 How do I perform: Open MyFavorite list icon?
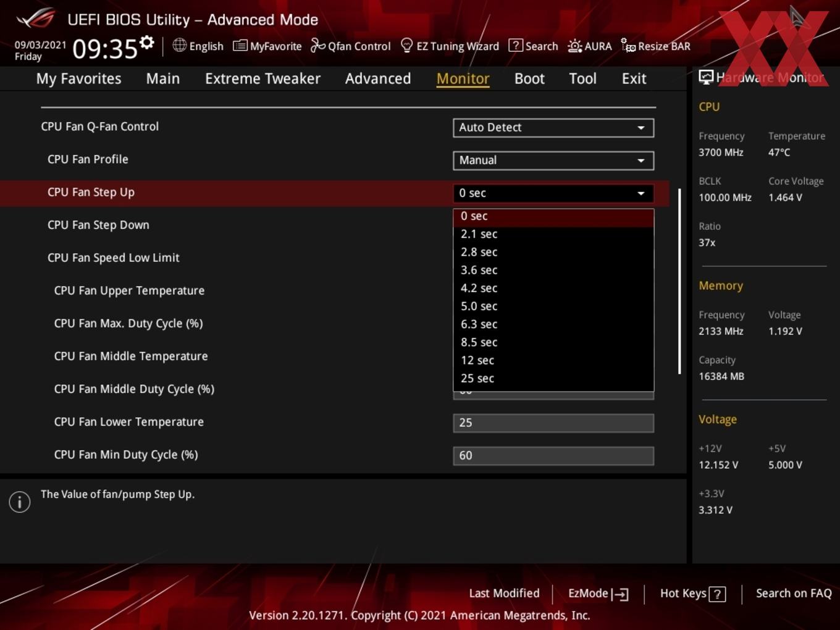click(240, 46)
